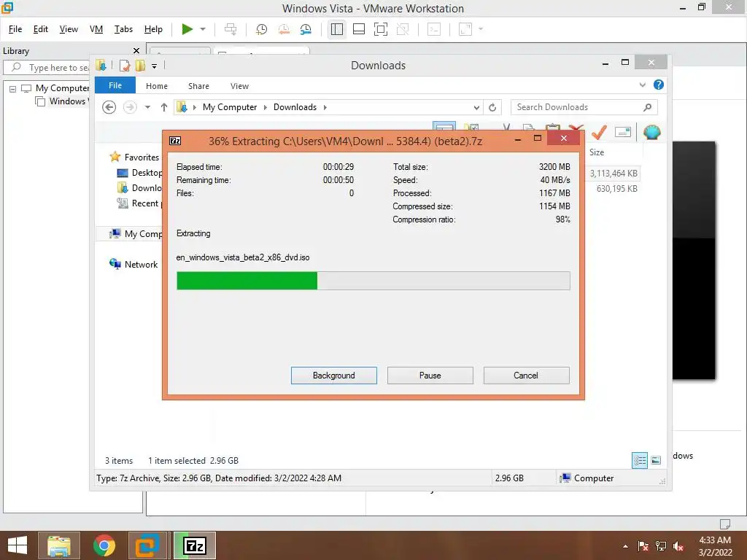The height and width of the screenshot is (560, 747).
Task: Click the stretch guest display icon
Action: [465, 29]
